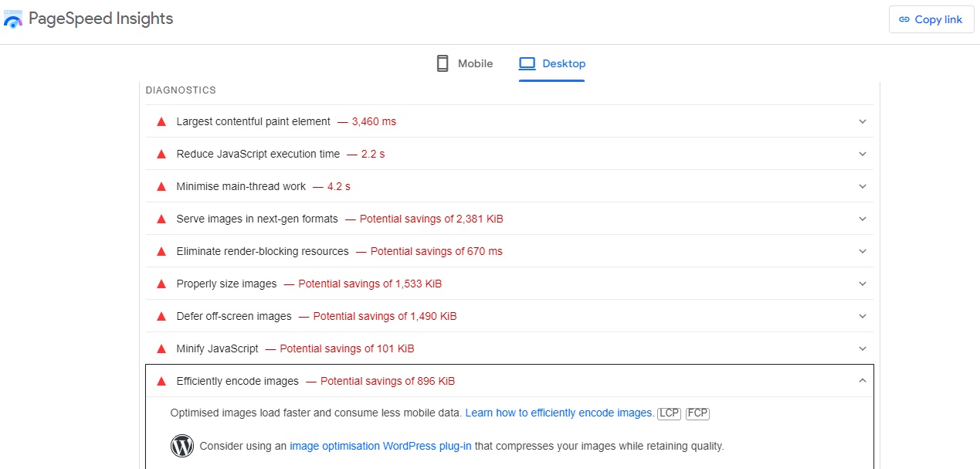Open the image optimisation WordPress plug-in link
Screen dimensions: 980x469
click(x=380, y=446)
